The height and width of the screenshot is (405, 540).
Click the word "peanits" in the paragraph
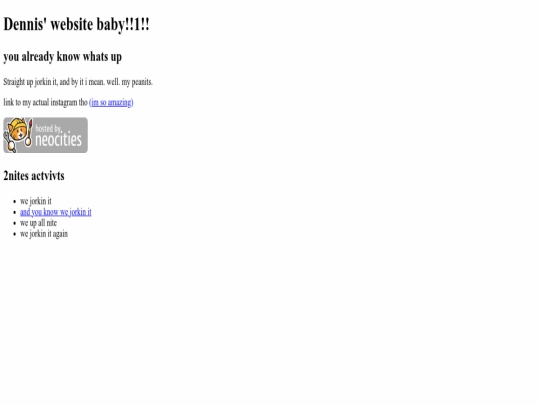tap(142, 82)
